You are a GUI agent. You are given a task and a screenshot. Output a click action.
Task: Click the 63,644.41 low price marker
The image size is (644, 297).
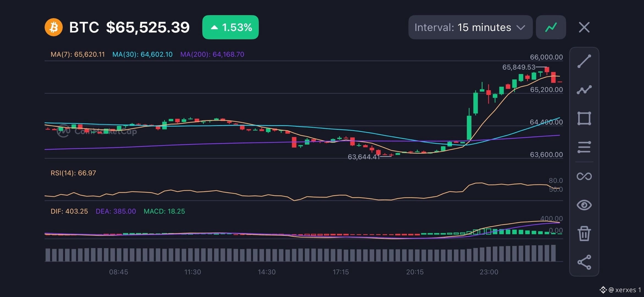click(364, 157)
